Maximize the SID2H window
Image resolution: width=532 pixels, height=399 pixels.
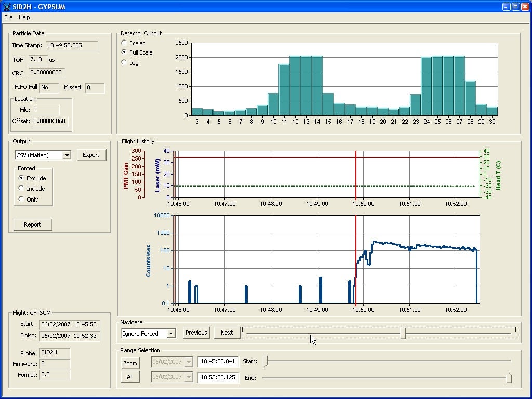click(515, 7)
